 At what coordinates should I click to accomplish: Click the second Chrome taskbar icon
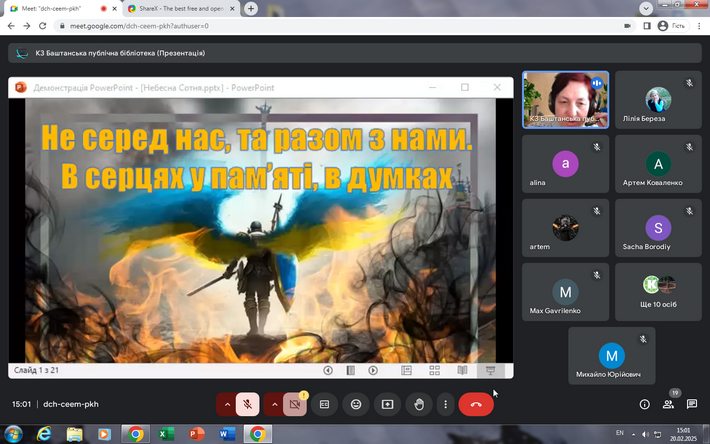[x=258, y=434]
